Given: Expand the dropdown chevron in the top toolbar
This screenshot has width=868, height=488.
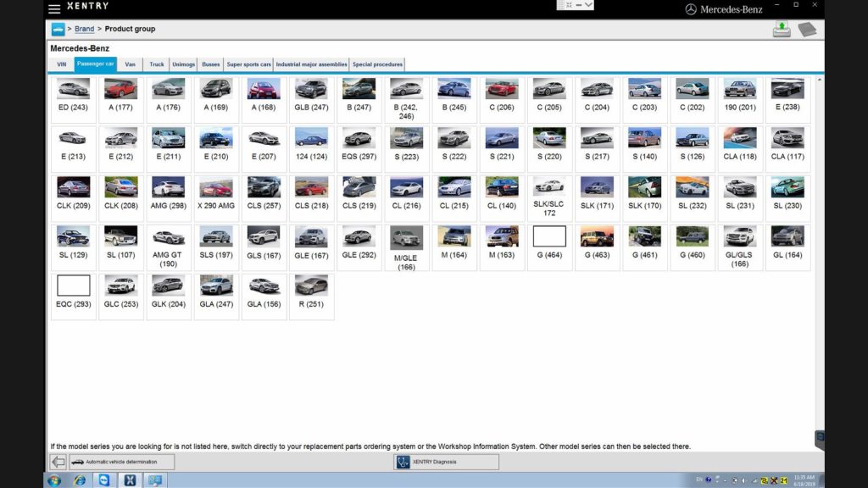Looking at the screenshot, I should 588,5.
